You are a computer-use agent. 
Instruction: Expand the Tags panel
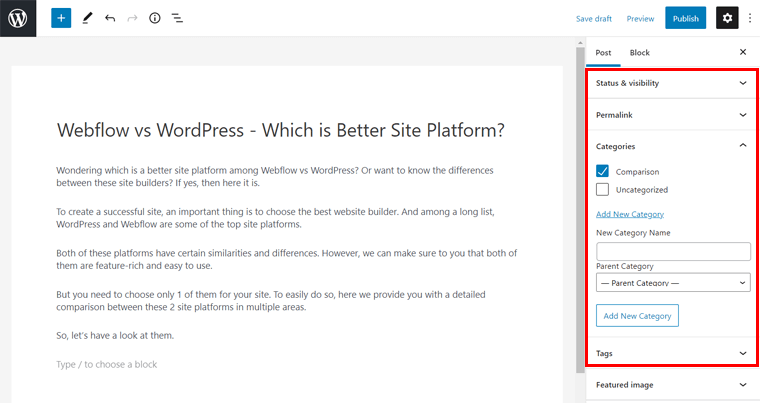click(672, 353)
